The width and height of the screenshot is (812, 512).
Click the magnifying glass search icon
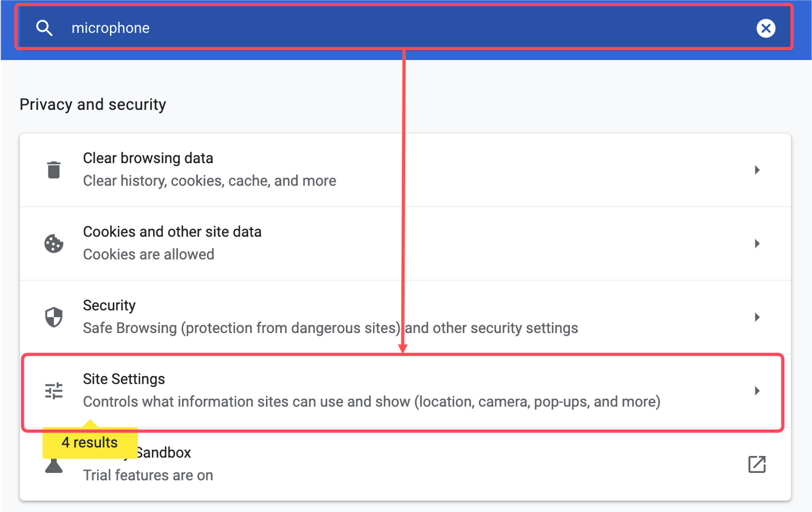click(x=44, y=28)
